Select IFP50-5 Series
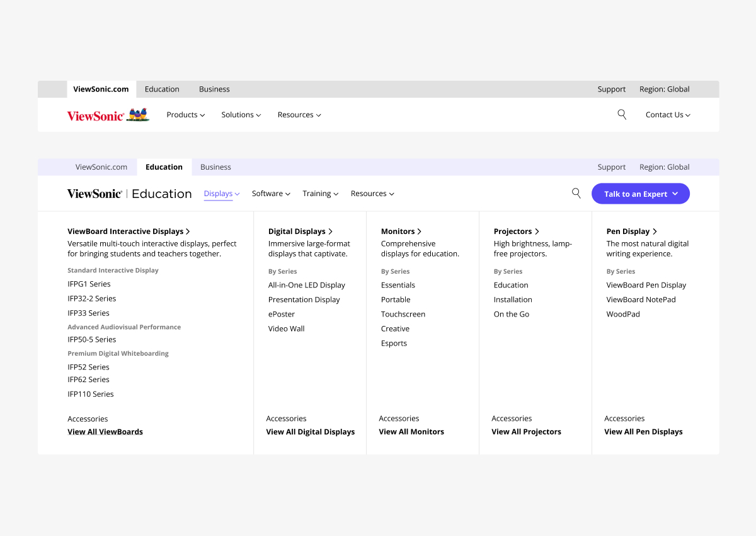 click(92, 339)
